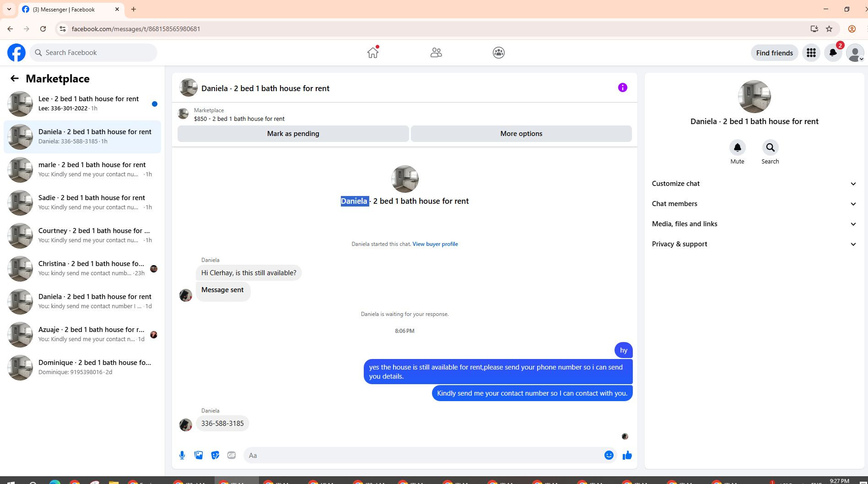
Task: Send a thumbs up like
Action: tap(627, 455)
